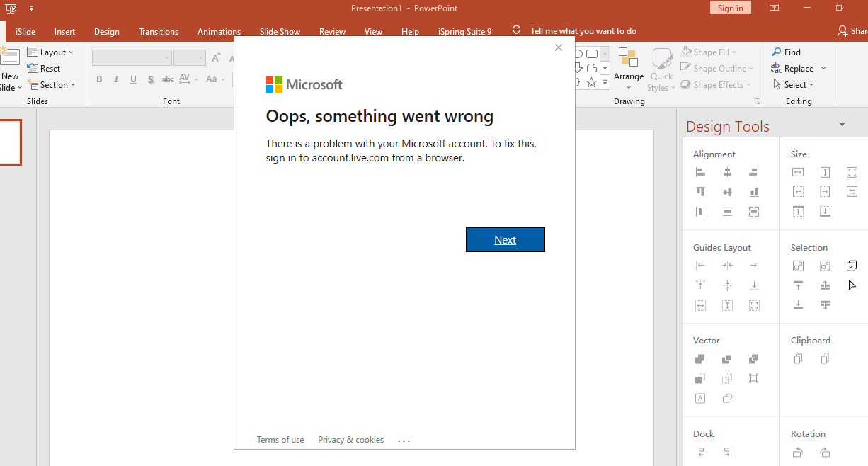Click center-arrows guide icon in Guides Layout top row

click(x=727, y=266)
